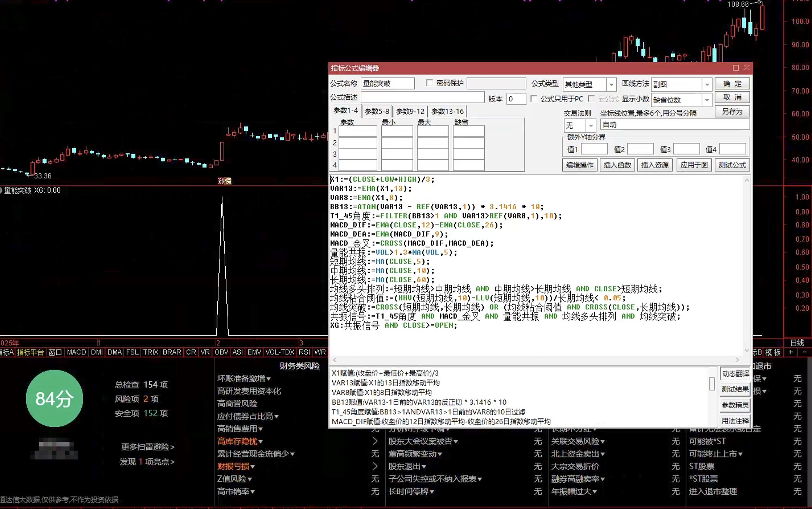Select the MACD indicator tab

[x=77, y=352]
